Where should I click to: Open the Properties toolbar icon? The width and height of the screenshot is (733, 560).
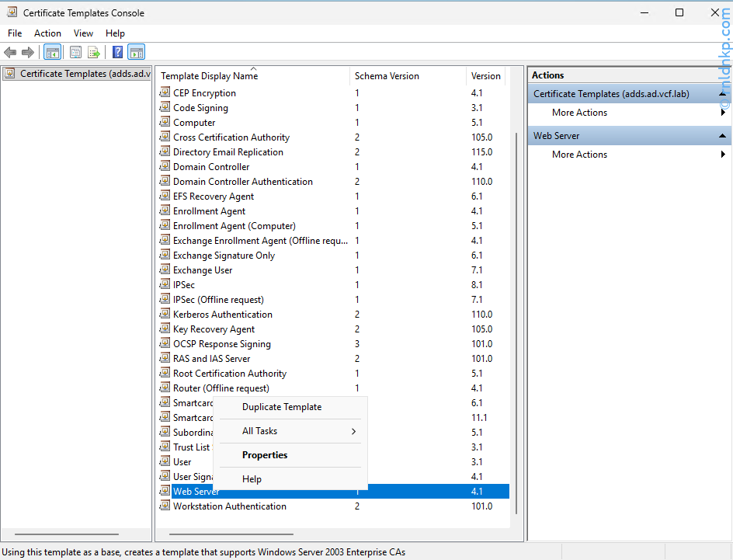tap(75, 52)
